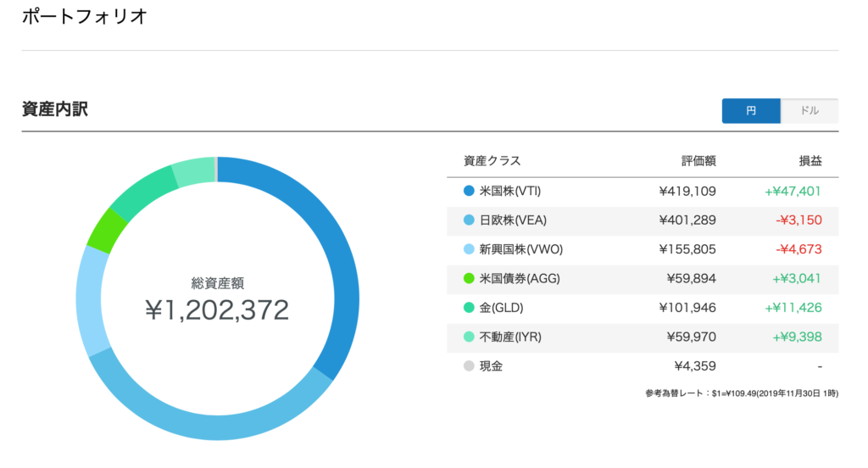This screenshot has height=468, width=868.
Task: Click the light blue dot beside 新興国株(VWO)
Action: pos(469,249)
